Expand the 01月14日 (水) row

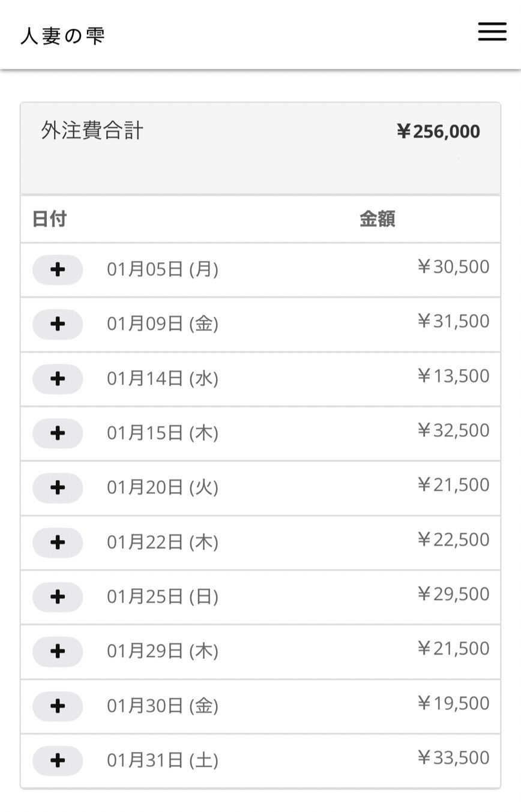(x=58, y=379)
